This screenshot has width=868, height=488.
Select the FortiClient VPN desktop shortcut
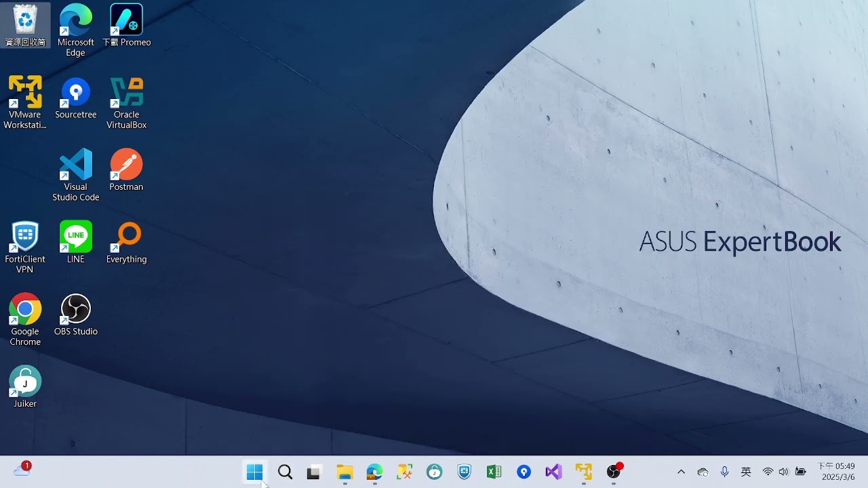pyautogui.click(x=25, y=248)
